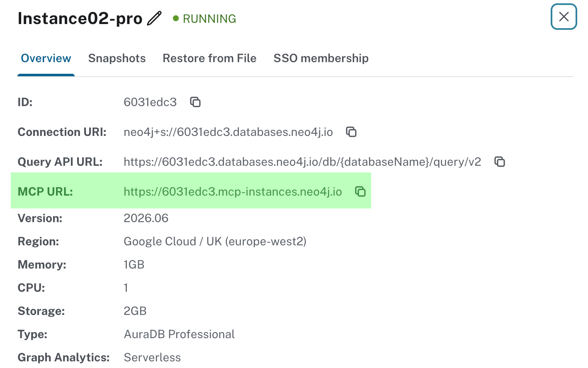The width and height of the screenshot is (588, 368).
Task: Select the Query API URL text
Action: pos(302,162)
